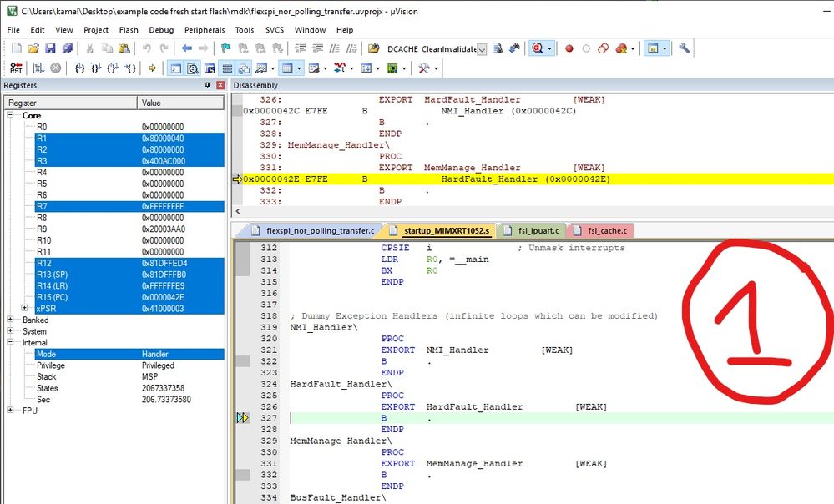The width and height of the screenshot is (834, 504).
Task: Click the Open file folder icon
Action: pos(33,49)
